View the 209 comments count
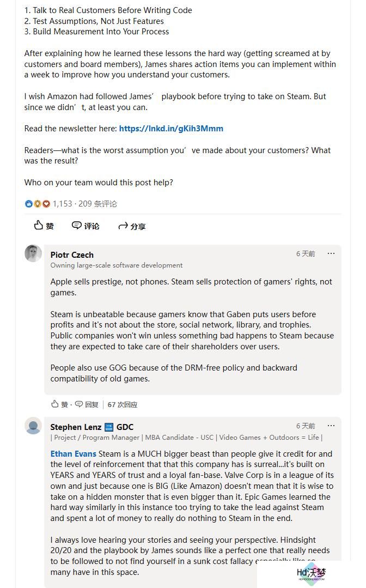 [x=98, y=204]
